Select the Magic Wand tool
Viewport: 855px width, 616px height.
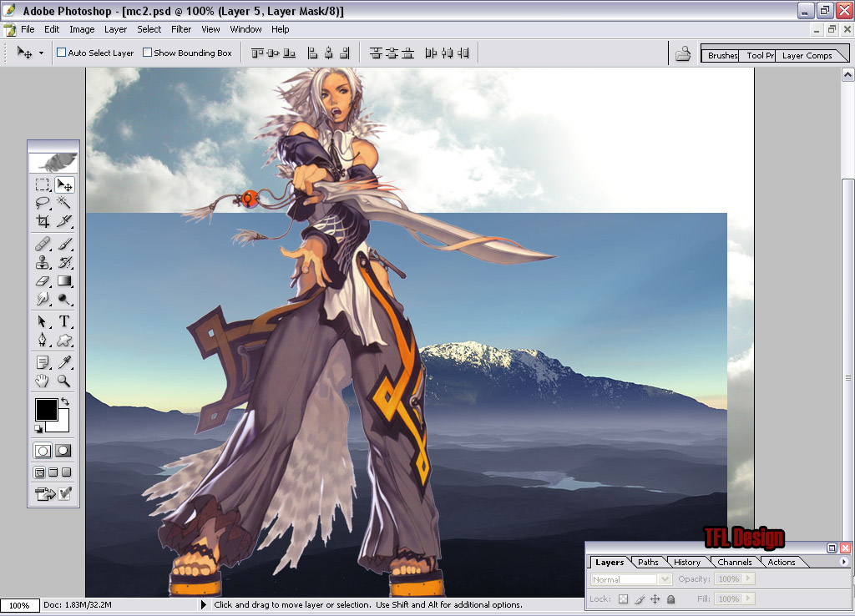64,203
